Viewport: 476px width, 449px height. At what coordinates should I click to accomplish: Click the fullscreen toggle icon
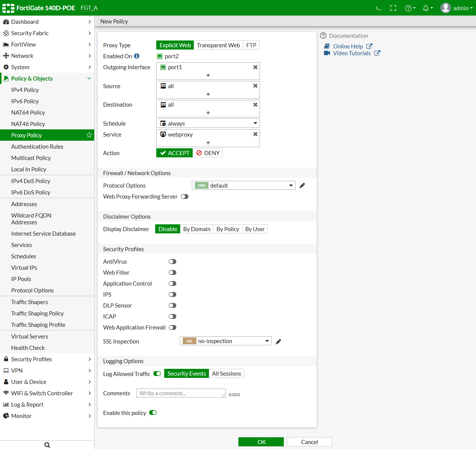[393, 8]
